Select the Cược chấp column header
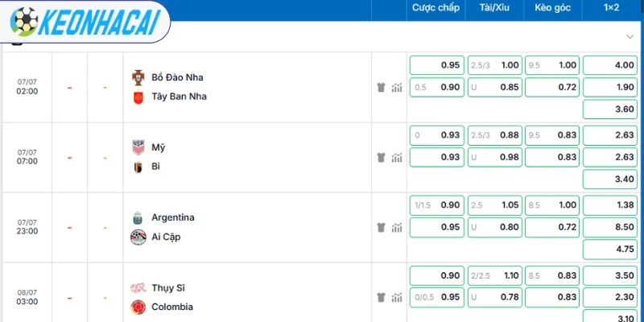 [x=436, y=8]
